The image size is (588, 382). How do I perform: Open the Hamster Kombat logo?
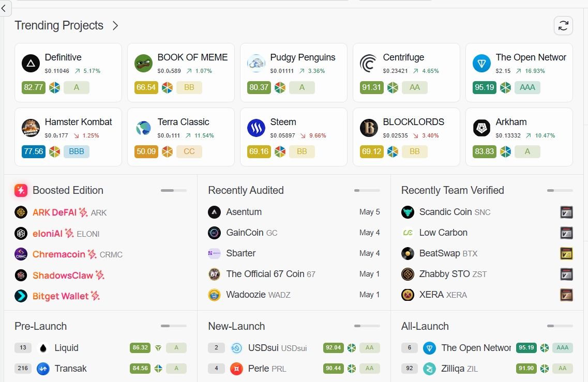click(31, 128)
